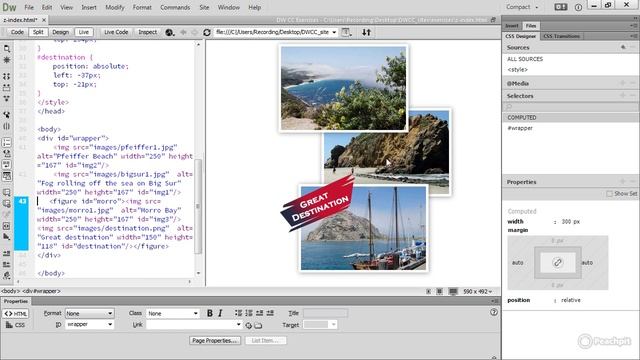This screenshot has height=360, width=640.
Task: Click the margin link values icon
Action: [x=558, y=262]
